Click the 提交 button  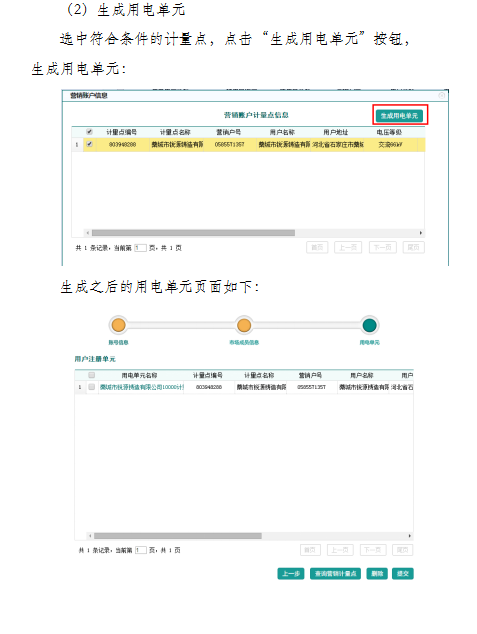point(403,573)
